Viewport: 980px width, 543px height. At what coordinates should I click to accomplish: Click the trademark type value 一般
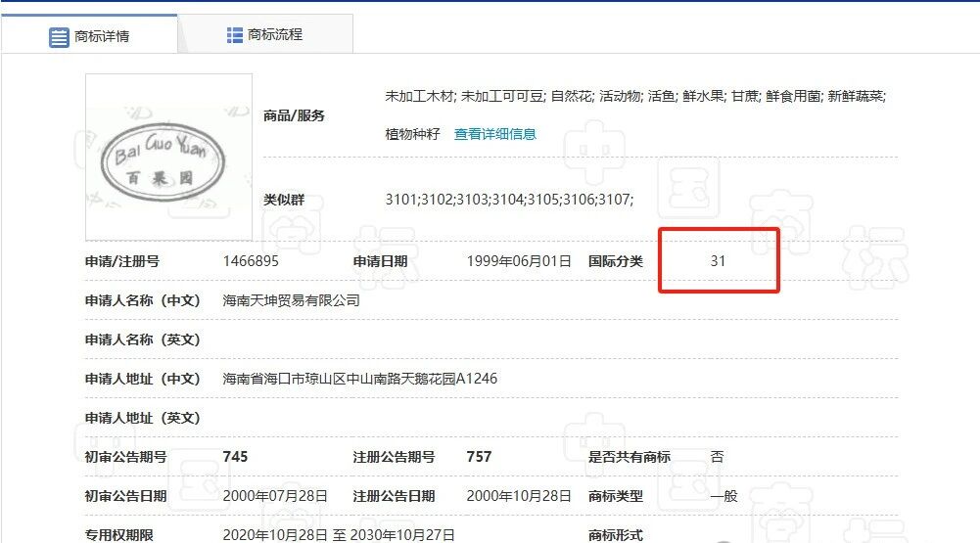tap(723, 496)
